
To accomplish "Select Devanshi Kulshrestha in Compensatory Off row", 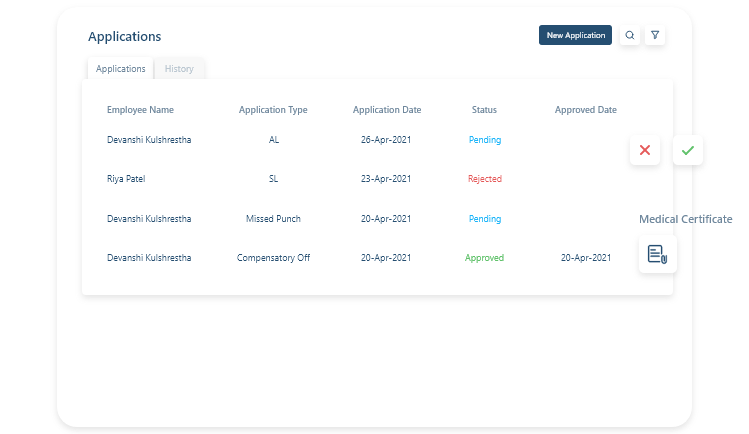I will (x=149, y=258).
